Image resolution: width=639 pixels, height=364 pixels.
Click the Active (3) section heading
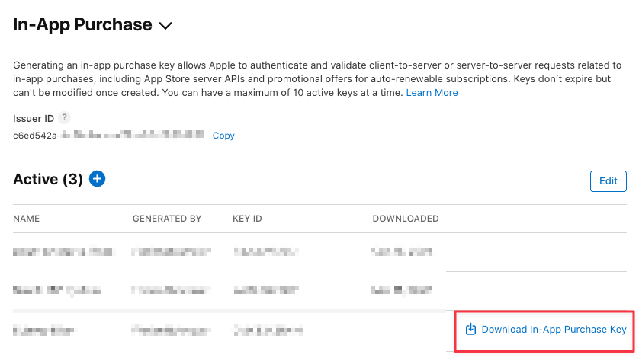pyautogui.click(x=47, y=179)
